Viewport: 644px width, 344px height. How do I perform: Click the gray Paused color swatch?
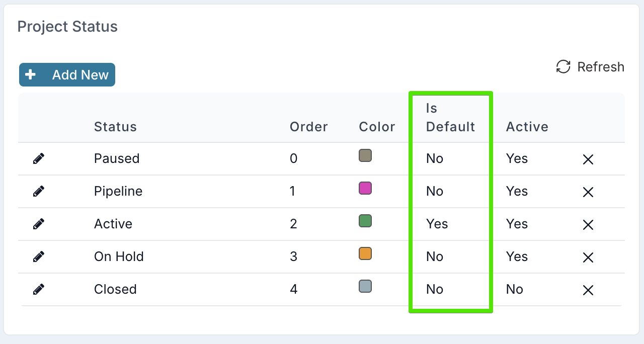point(365,155)
